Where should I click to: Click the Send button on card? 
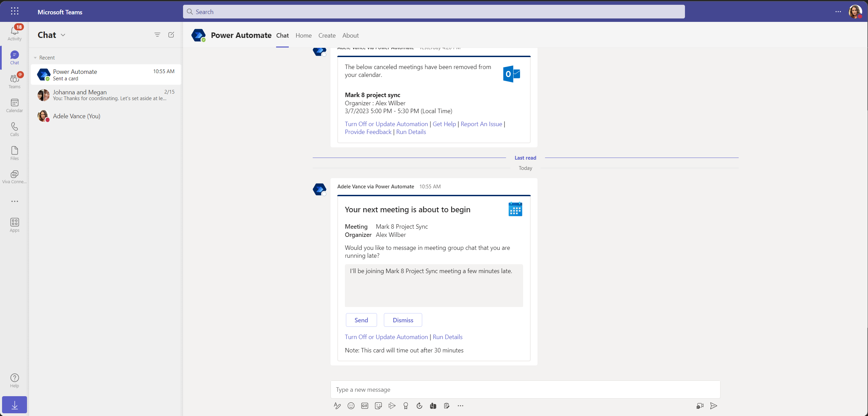click(361, 320)
